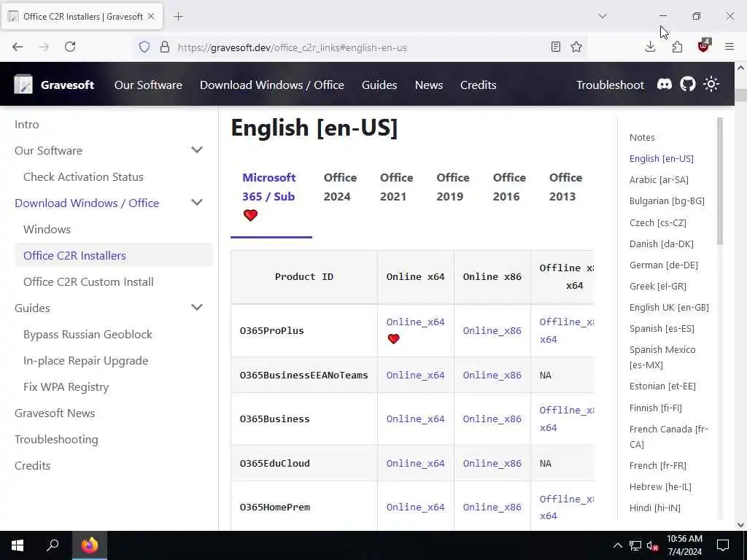Screen dimensions: 747x560
Task: Jump to English UK [en-GB] section
Action: coord(669,307)
